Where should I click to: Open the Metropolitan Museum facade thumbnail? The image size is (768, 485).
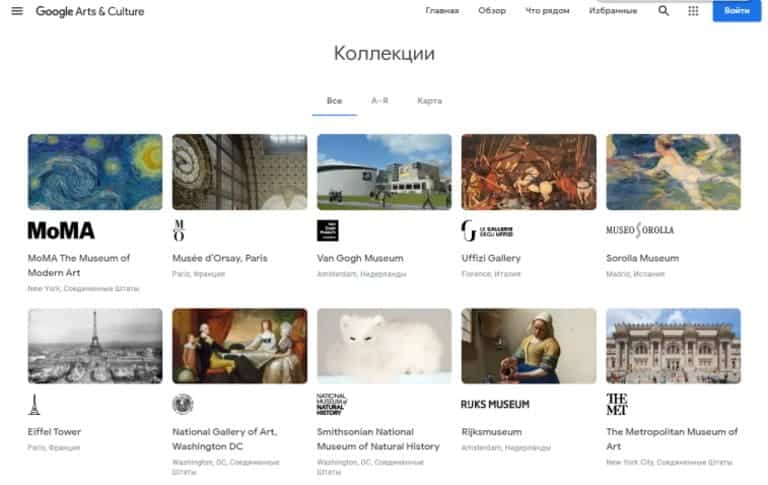click(x=673, y=346)
